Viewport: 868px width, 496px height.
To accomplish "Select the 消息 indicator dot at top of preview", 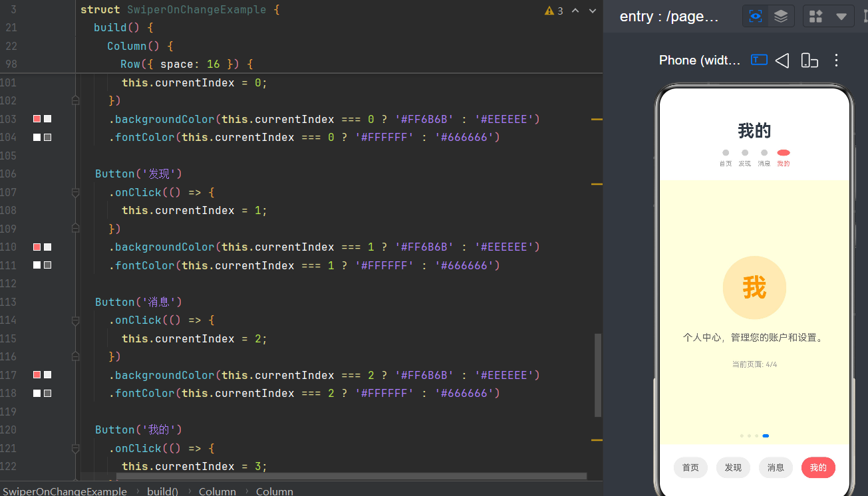I will (x=764, y=153).
